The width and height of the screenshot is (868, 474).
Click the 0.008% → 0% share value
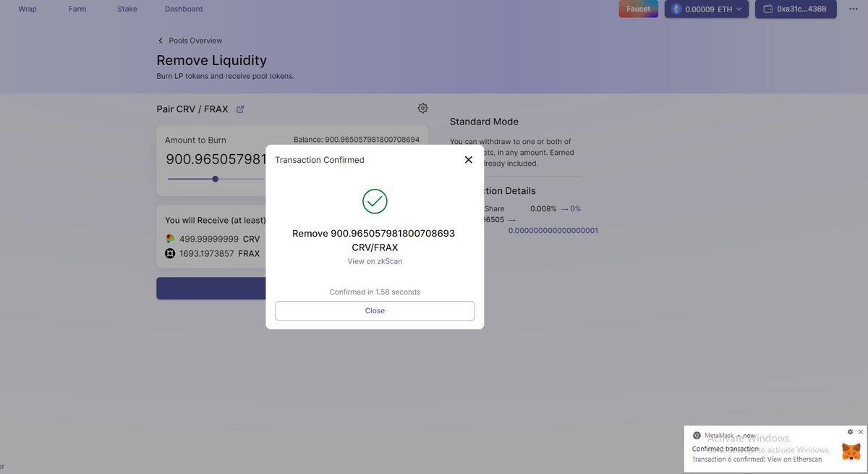point(556,208)
